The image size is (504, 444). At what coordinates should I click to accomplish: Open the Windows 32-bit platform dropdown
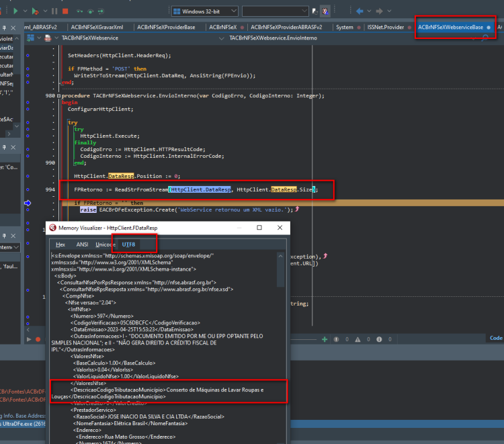(x=205, y=11)
